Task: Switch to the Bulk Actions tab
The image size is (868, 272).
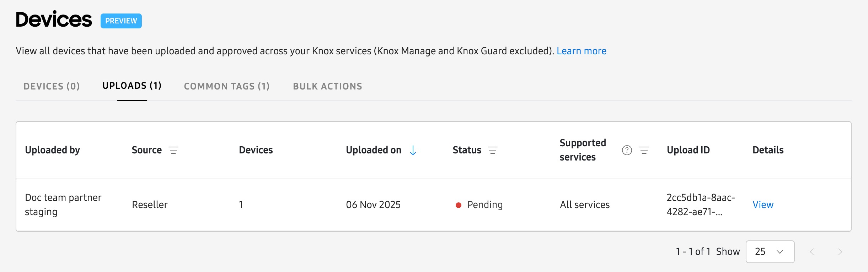Action: pos(327,86)
